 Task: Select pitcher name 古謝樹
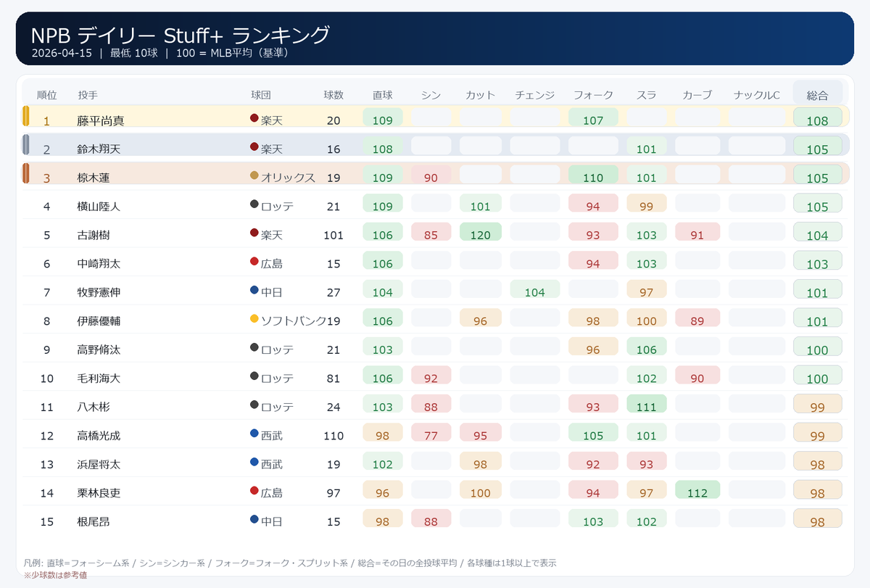click(x=95, y=235)
